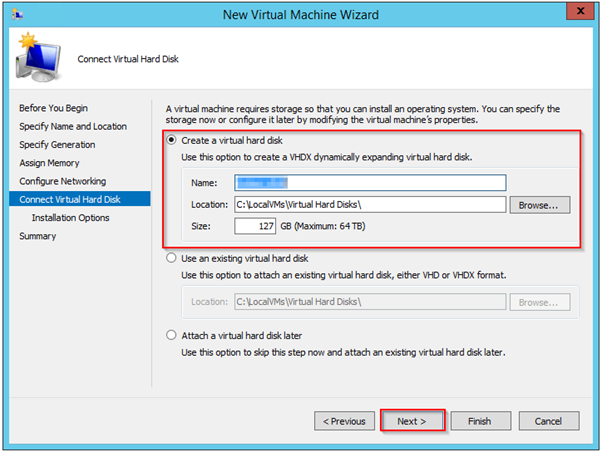Open Installation Options sub-step
This screenshot has width=602, height=452.
coord(70,217)
